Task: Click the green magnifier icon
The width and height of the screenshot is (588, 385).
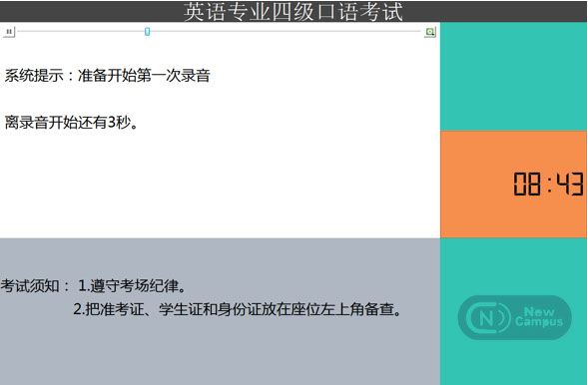Action: (430, 32)
